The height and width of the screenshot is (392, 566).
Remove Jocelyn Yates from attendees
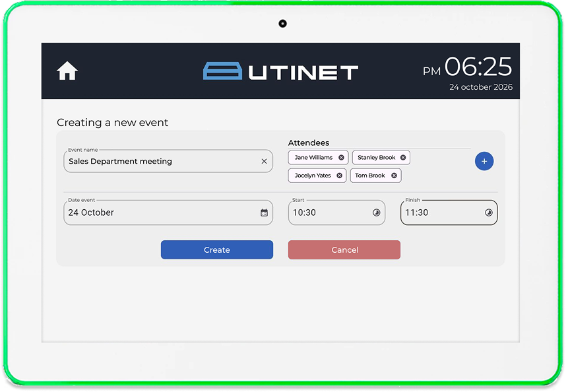339,175
